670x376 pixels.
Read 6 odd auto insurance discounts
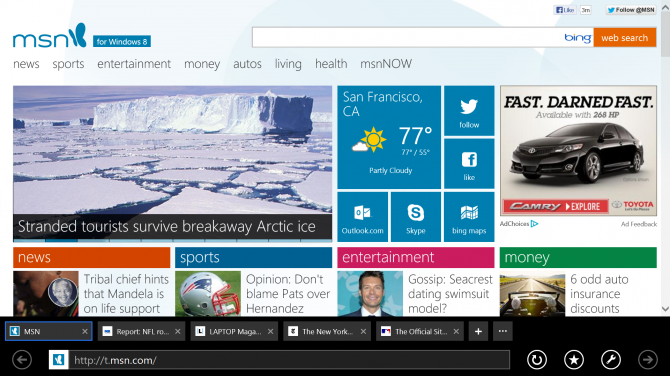599,294
